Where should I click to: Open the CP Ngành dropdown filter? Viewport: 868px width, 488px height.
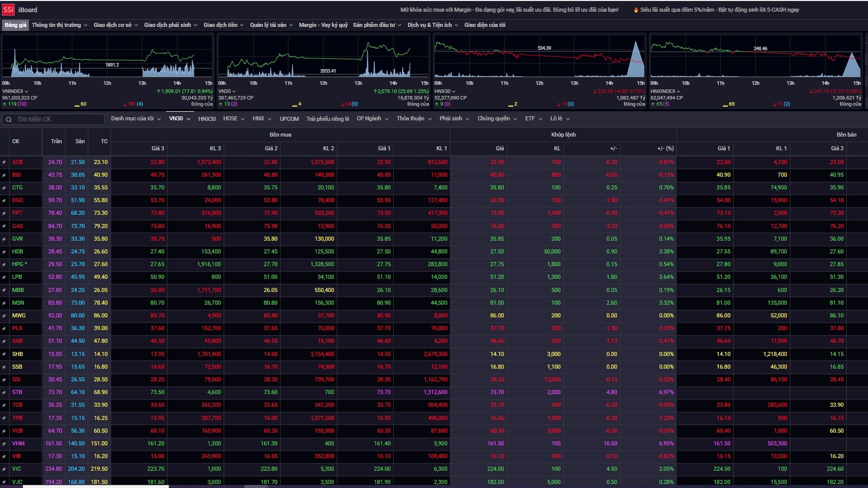pos(372,119)
